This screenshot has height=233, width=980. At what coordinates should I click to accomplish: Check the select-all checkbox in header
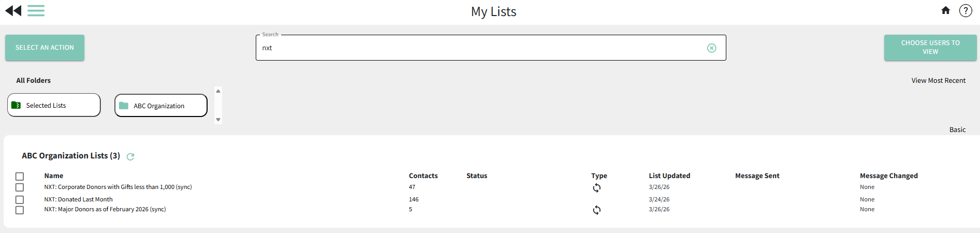coord(20,177)
